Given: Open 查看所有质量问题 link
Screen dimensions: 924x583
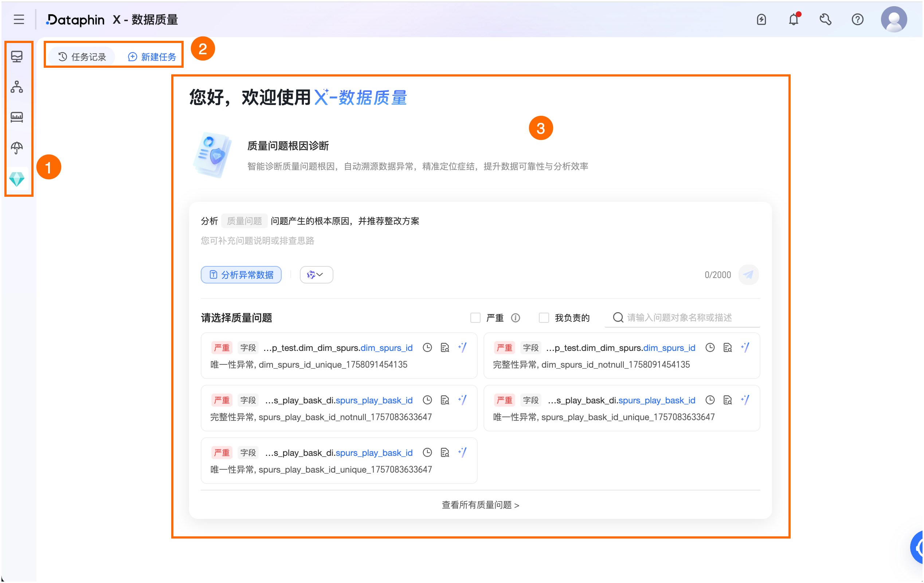Looking at the screenshot, I should tap(481, 505).
